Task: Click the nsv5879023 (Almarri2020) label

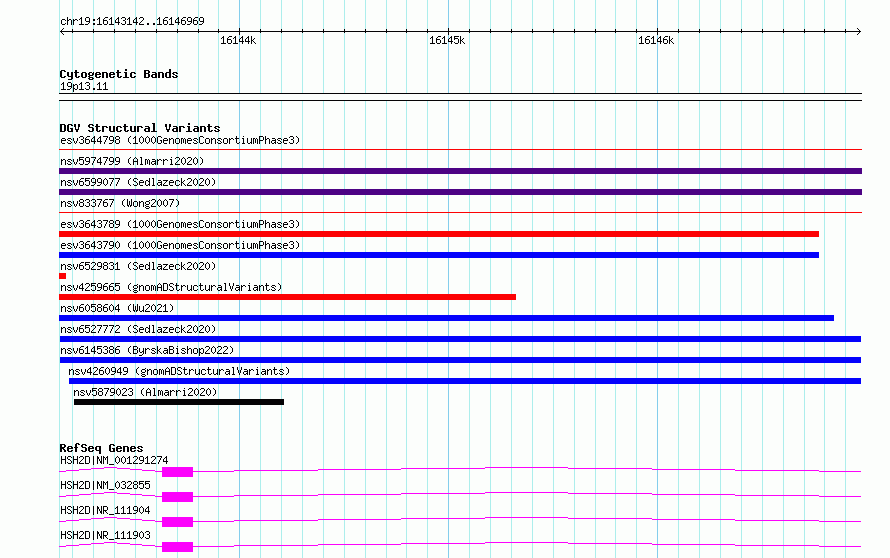Action: coord(145,392)
